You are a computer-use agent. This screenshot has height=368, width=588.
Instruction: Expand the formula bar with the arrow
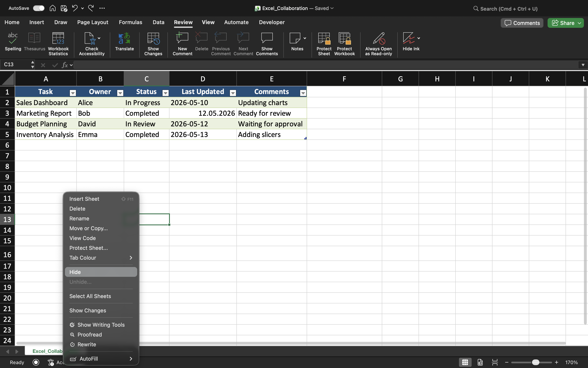[x=583, y=65]
